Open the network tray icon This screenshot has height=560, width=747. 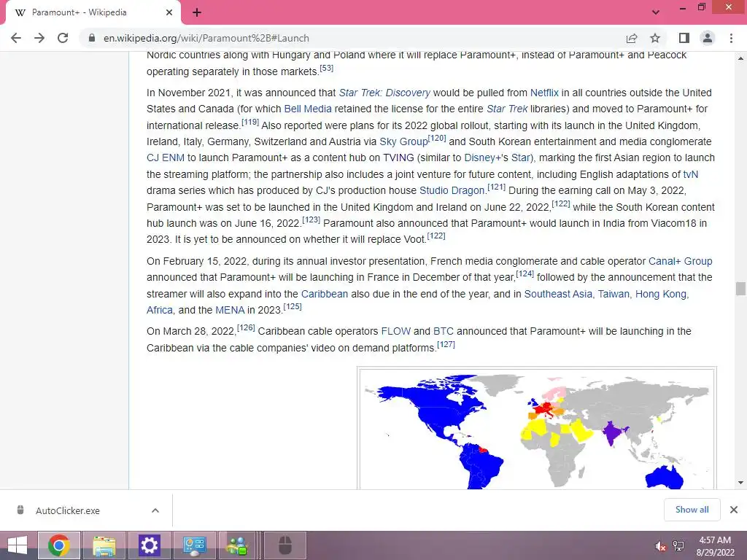[x=678, y=546]
